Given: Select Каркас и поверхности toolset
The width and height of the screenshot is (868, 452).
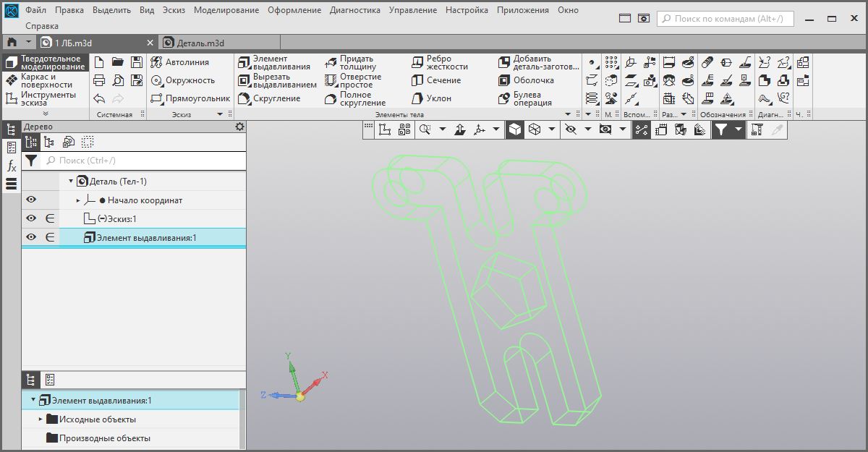Looking at the screenshot, I should click(x=43, y=80).
